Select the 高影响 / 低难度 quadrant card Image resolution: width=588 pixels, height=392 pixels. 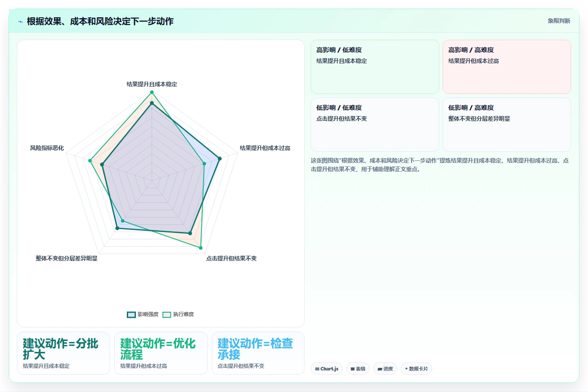(375, 67)
